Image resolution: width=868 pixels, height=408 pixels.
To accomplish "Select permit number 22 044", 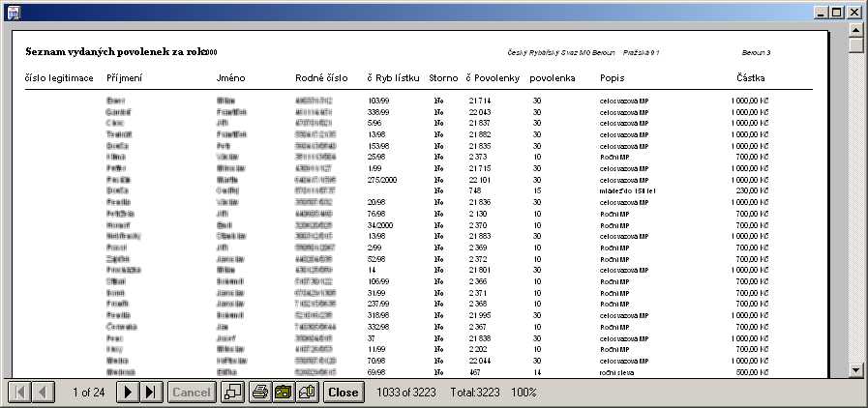I will pos(480,361).
